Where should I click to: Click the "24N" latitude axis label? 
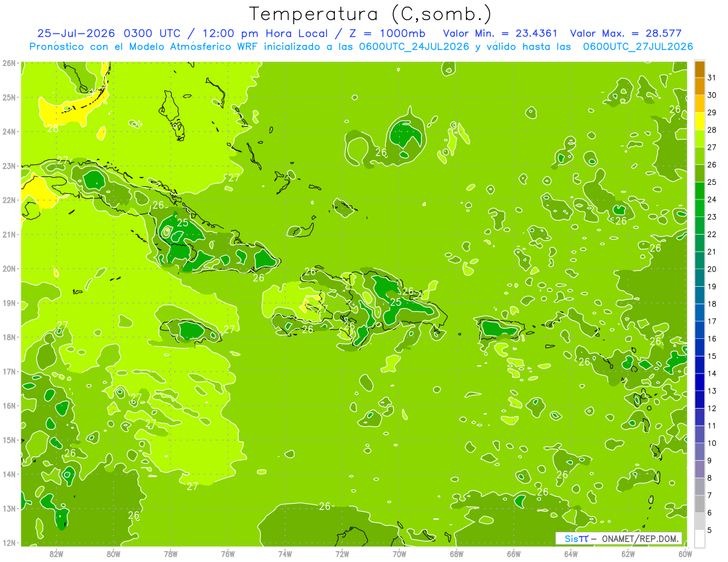point(8,132)
